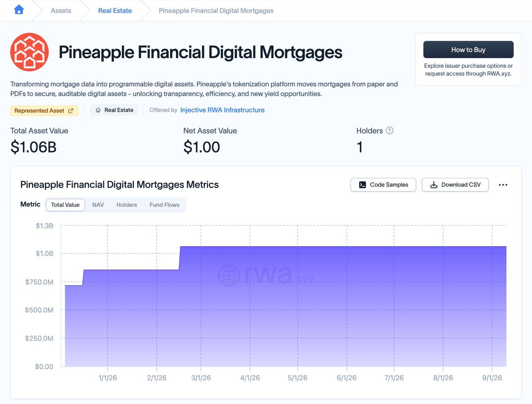Go to the home icon in breadcrumb
The image size is (532, 404).
point(19,10)
